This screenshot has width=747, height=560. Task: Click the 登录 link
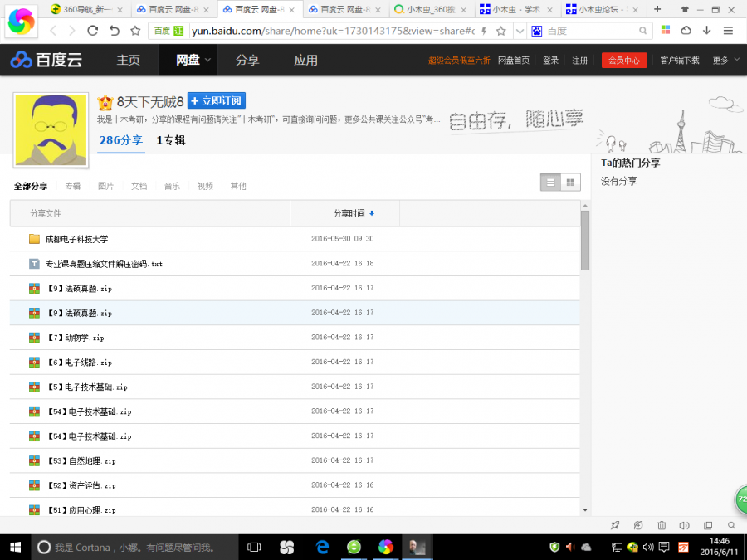(x=551, y=61)
